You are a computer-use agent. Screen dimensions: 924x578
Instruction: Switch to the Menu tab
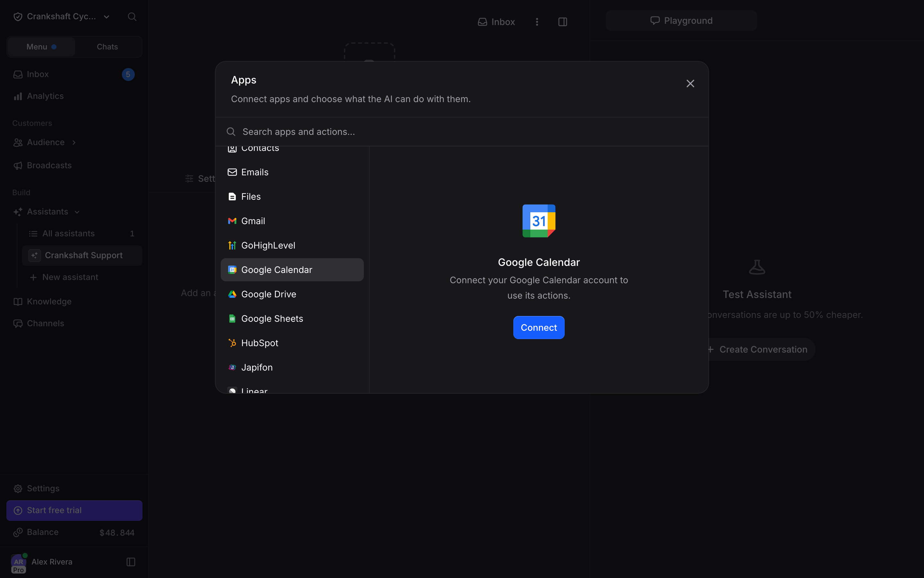coord(41,47)
